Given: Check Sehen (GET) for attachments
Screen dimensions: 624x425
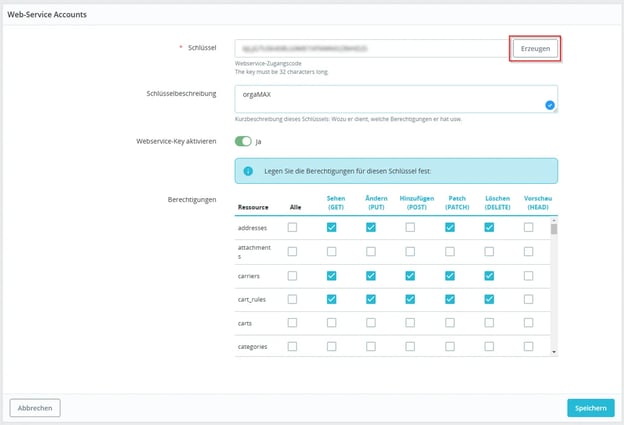Looking at the screenshot, I should pos(331,251).
